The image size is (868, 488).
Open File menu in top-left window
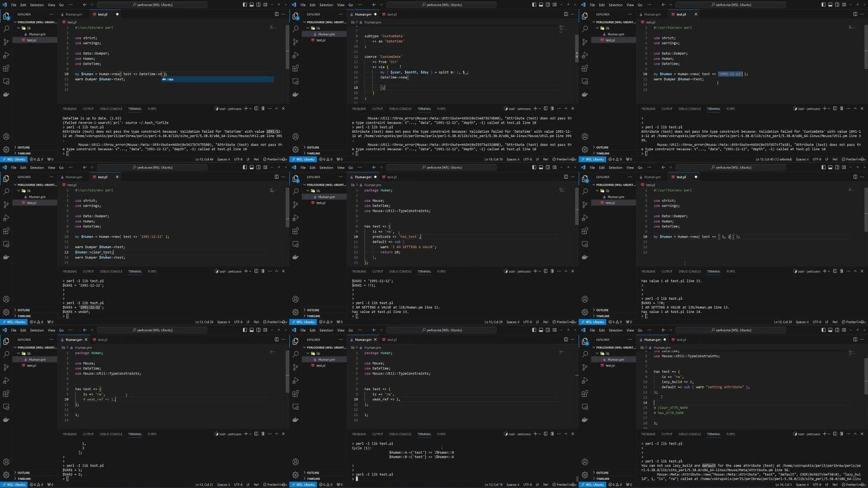coord(14,5)
